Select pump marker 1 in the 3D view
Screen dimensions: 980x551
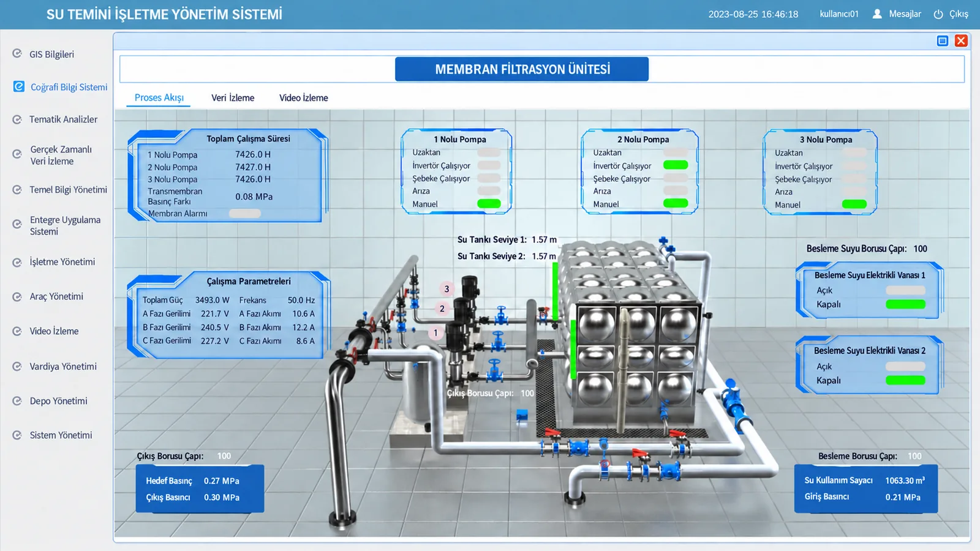coord(435,333)
